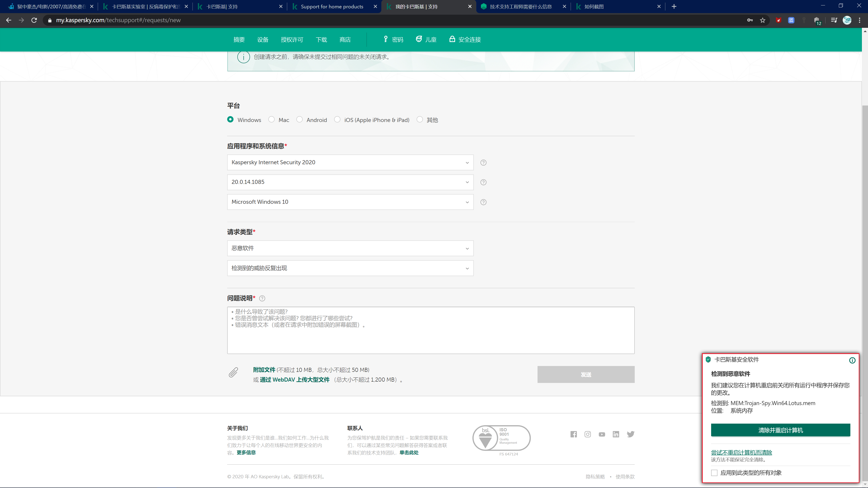Expand Kaspersky Internet Security 2020 dropdown
Image resolution: width=868 pixels, height=488 pixels.
[350, 163]
